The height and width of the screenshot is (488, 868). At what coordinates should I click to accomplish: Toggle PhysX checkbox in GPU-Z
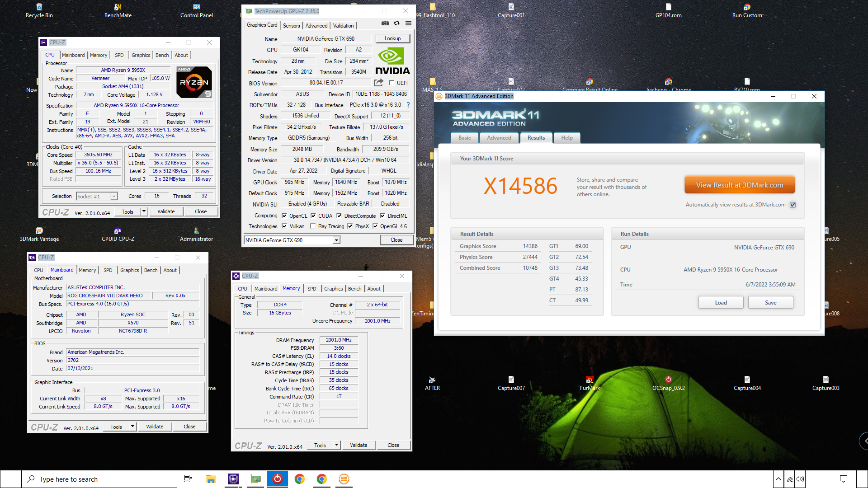(350, 226)
